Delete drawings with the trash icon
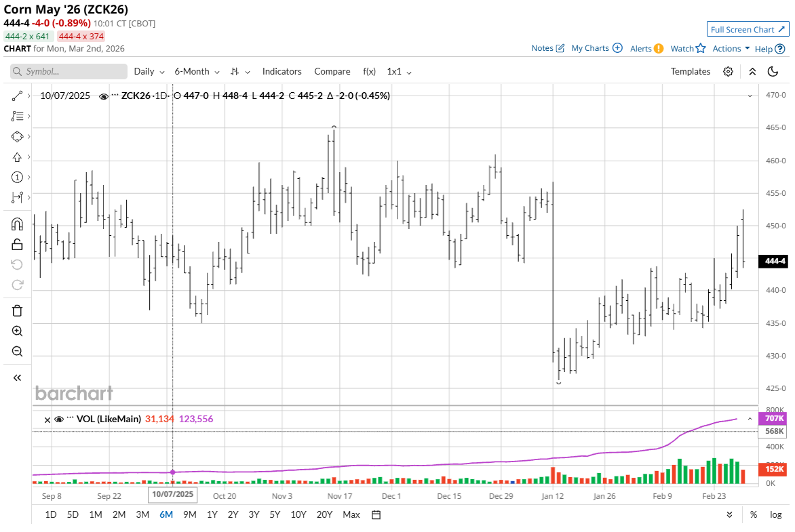The image size is (795, 532). [x=17, y=310]
